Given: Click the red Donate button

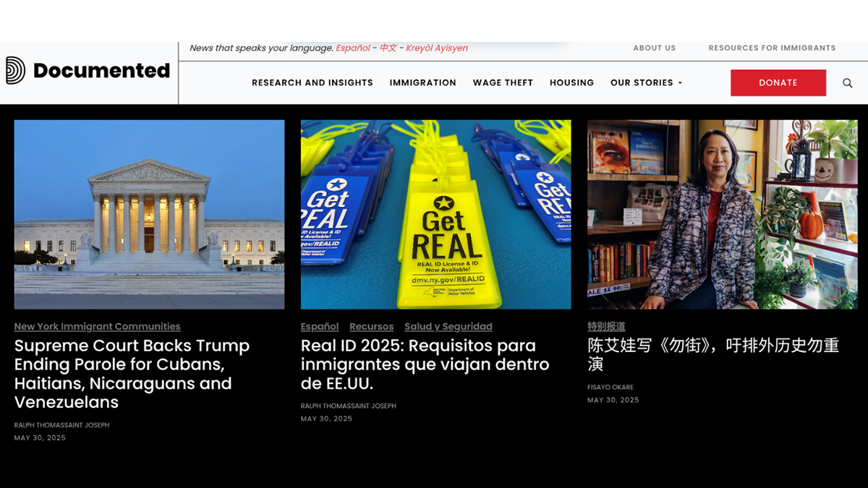Looking at the screenshot, I should coord(778,82).
